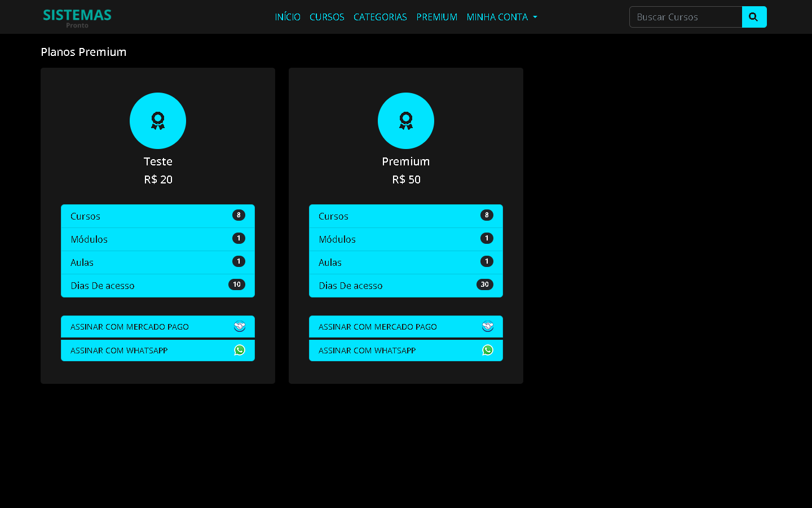Click Dias De acesso badge showing 10
Screen dimensions: 812x508
pos(237,284)
